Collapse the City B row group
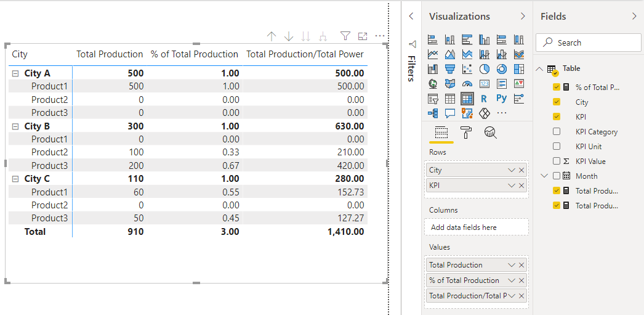Image resolution: width=644 pixels, height=315 pixels. (x=15, y=126)
